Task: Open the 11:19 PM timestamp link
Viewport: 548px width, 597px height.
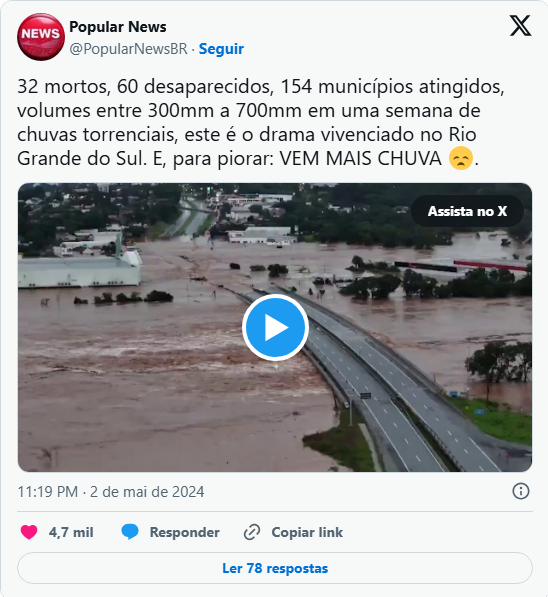Action: coord(48,492)
